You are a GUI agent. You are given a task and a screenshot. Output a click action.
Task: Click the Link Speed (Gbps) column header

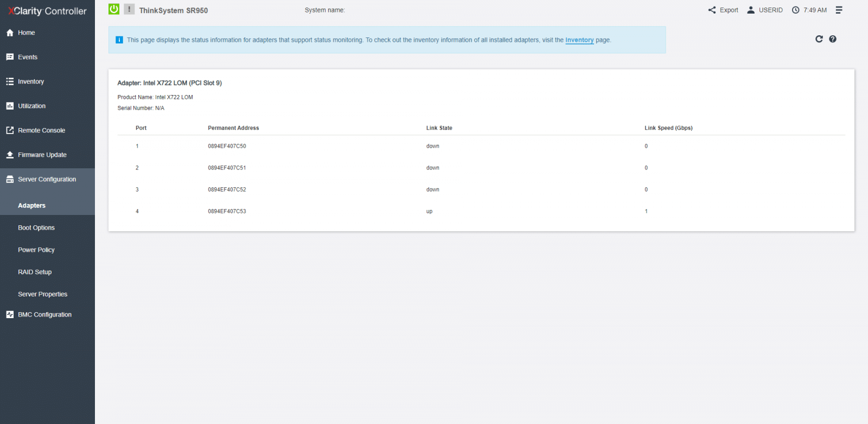pos(668,128)
